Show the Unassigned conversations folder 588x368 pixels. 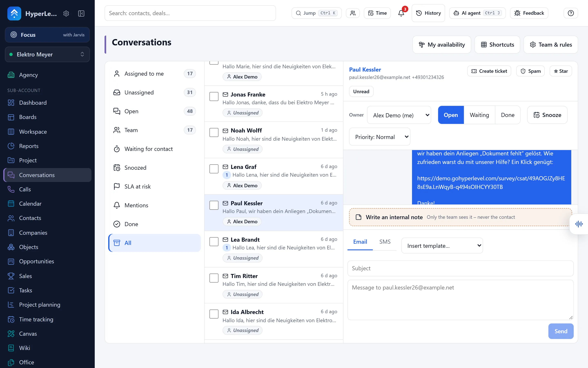tap(155, 92)
